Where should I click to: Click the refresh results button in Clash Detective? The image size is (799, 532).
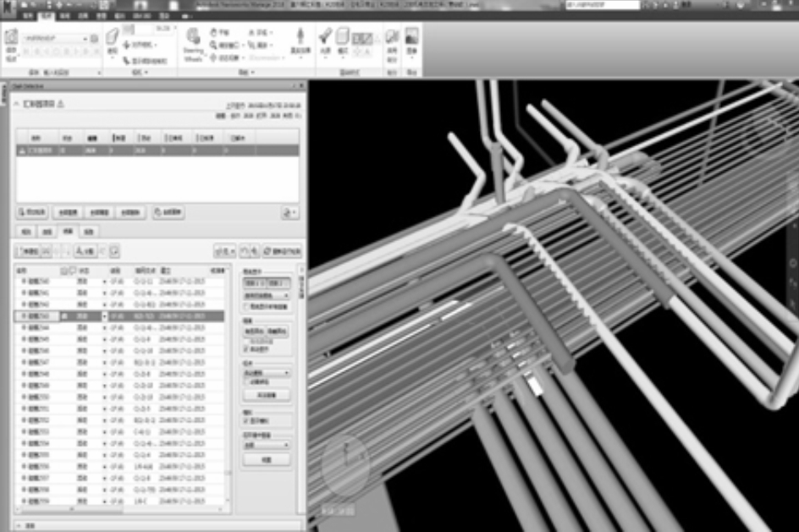coord(282,251)
